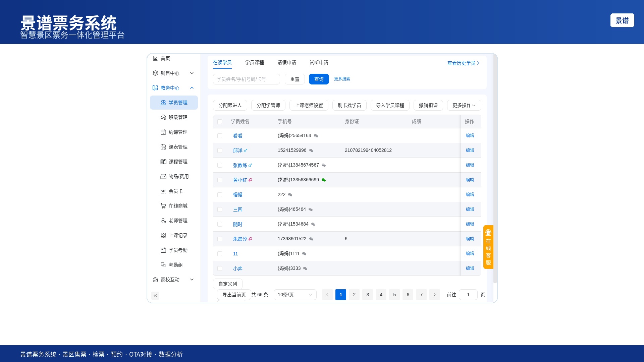Click WeChat icon beside (妈妈)3333
Viewport: 644px width, 362px height.
[x=305, y=268]
